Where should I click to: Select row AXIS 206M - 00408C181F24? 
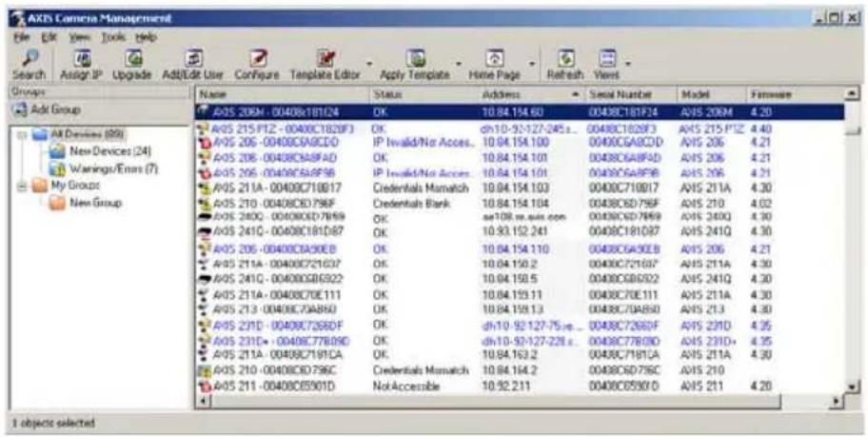[x=521, y=112]
